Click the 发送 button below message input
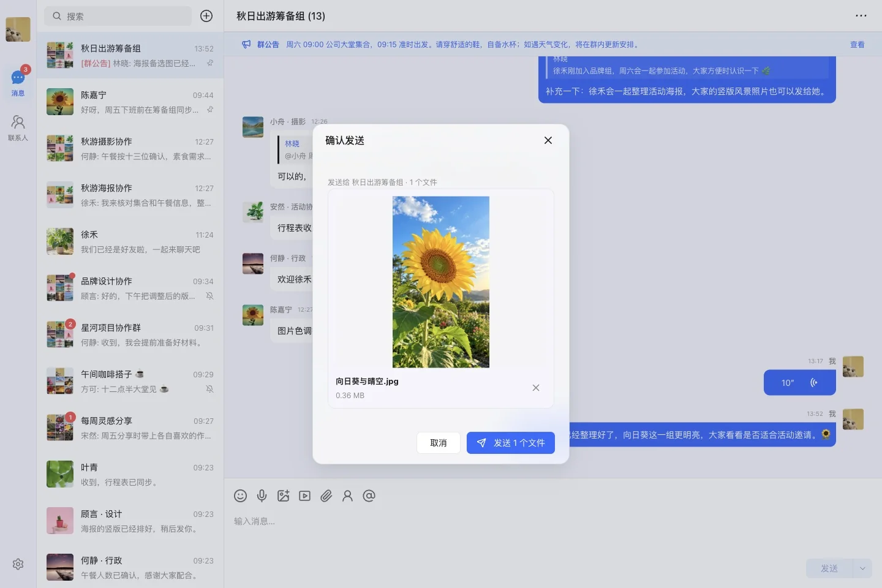This screenshot has width=882, height=588. (x=829, y=568)
